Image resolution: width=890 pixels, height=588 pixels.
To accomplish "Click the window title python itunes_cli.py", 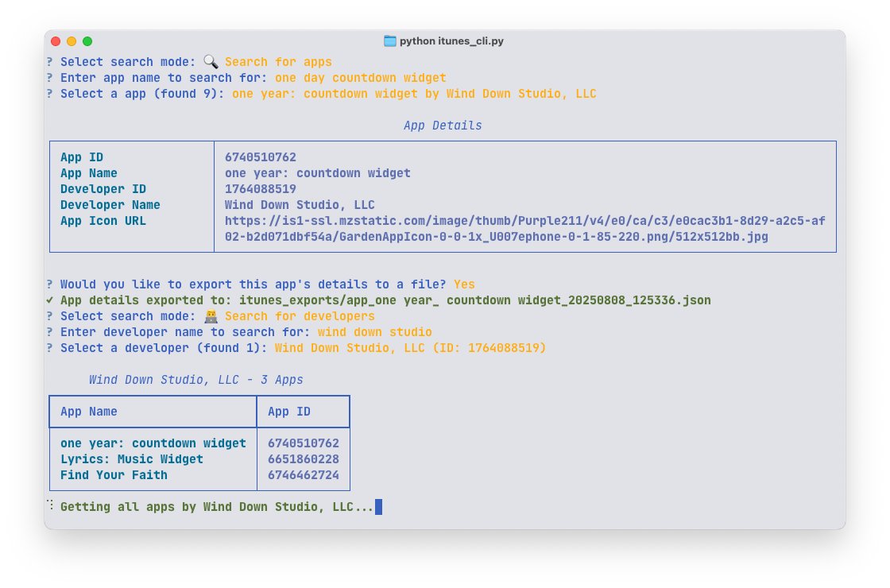I will click(x=451, y=41).
